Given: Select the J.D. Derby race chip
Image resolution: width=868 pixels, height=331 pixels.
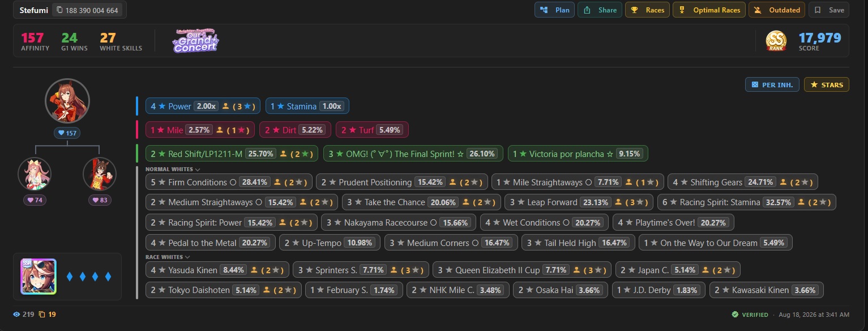Looking at the screenshot, I should 659,290.
